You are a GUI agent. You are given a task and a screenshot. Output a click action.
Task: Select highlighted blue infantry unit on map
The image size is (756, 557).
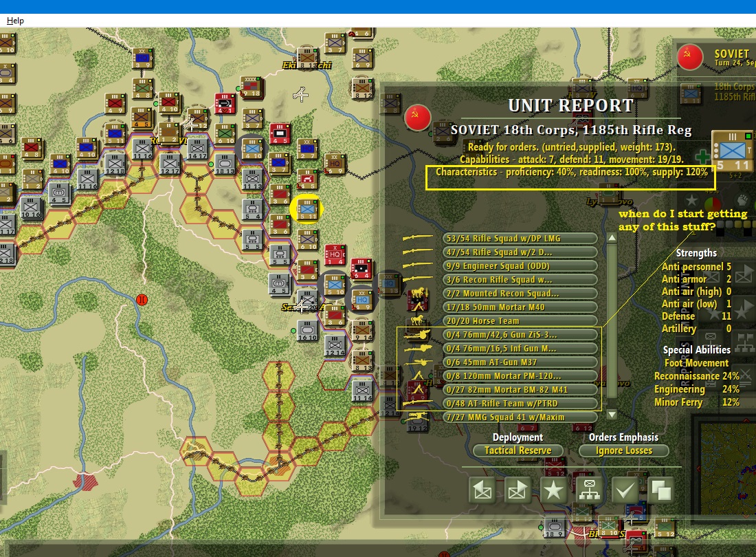coord(307,209)
